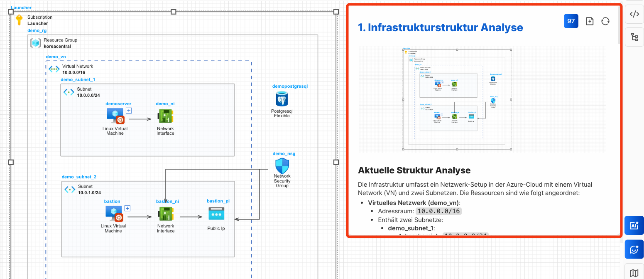Select the demopostgresql Postgresql Flexible icon
This screenshot has height=279, width=644.
pyautogui.click(x=282, y=99)
